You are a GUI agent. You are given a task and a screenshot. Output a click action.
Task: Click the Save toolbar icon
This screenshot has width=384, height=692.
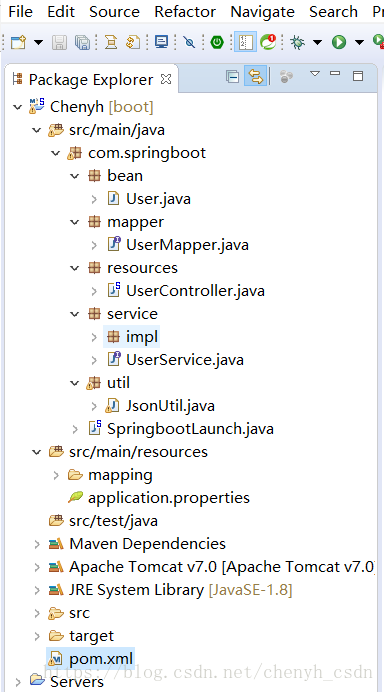click(59, 42)
